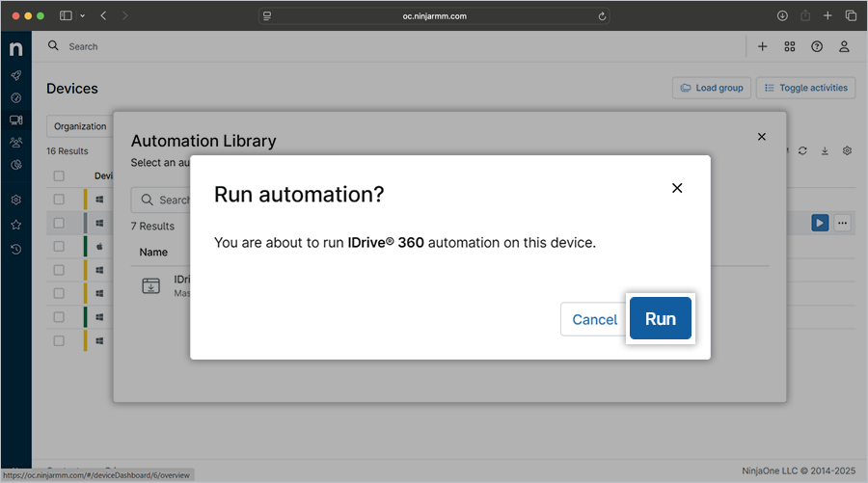868x483 pixels.
Task: Open the apps grid icon in header
Action: click(x=790, y=46)
